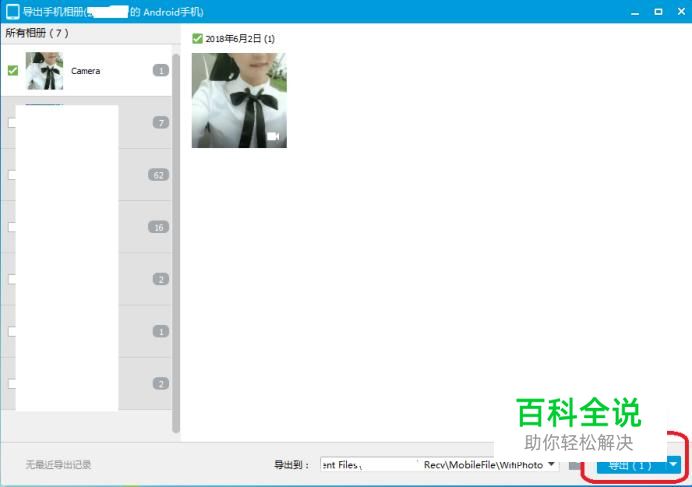Tick the checkbox of the album with 16 items

[x=12, y=227]
